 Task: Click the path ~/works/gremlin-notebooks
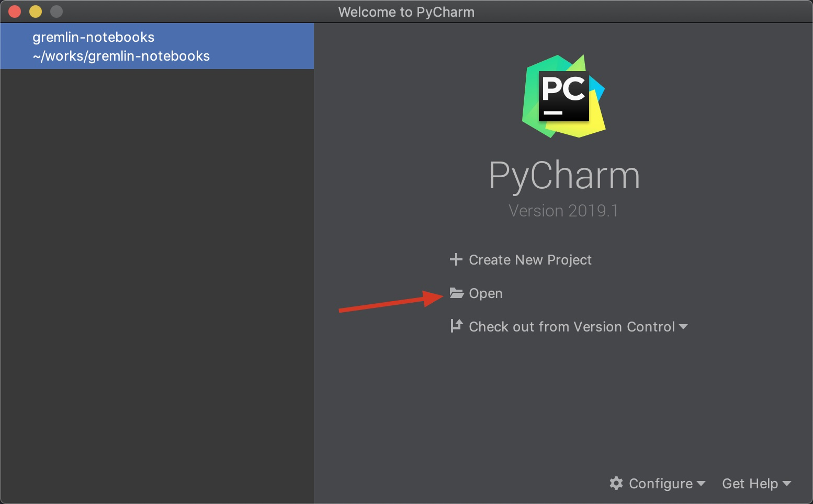(121, 56)
